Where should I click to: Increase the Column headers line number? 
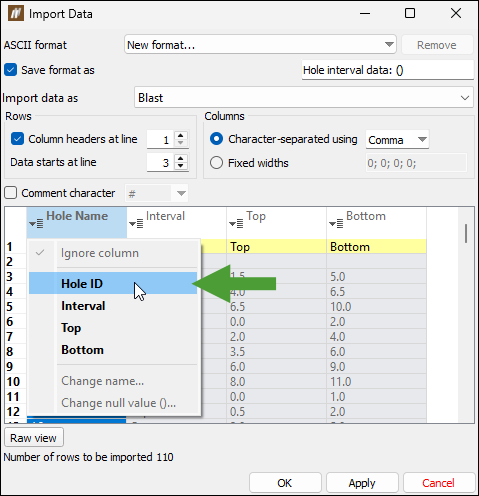click(x=181, y=135)
